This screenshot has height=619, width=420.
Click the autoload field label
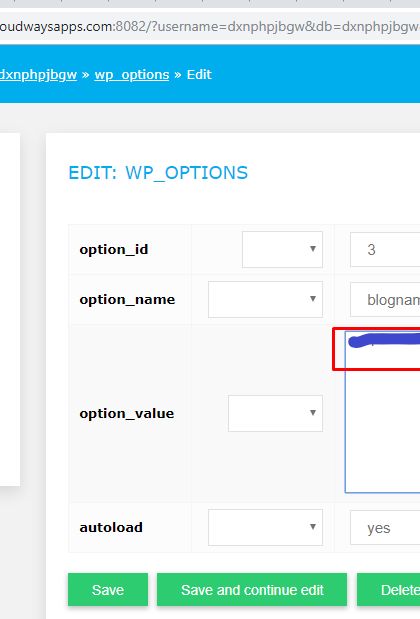click(x=111, y=527)
